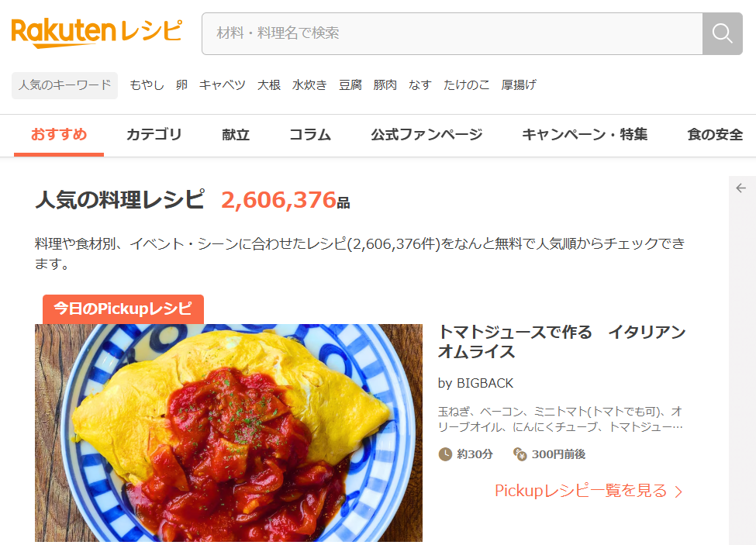Open recipe title トマトジュースで作る イタリアンオムライス
This screenshot has height=545, width=756.
point(561,342)
